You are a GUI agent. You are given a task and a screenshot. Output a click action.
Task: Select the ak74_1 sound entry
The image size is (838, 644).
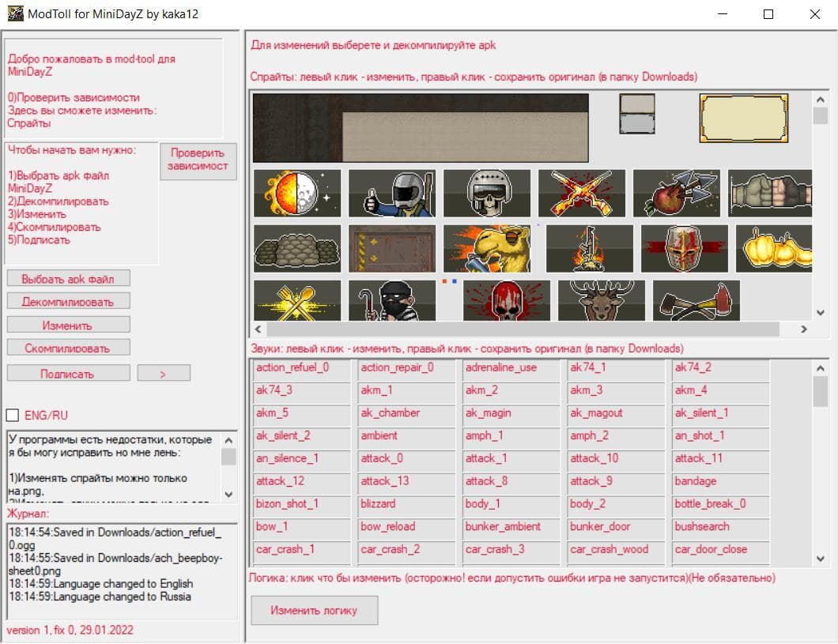tap(615, 368)
